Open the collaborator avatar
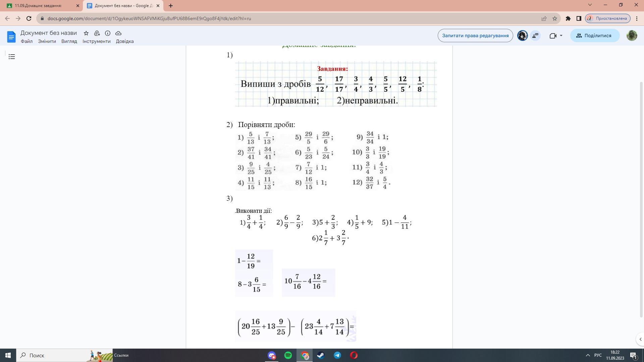This screenshot has width=644, height=362. [x=522, y=36]
